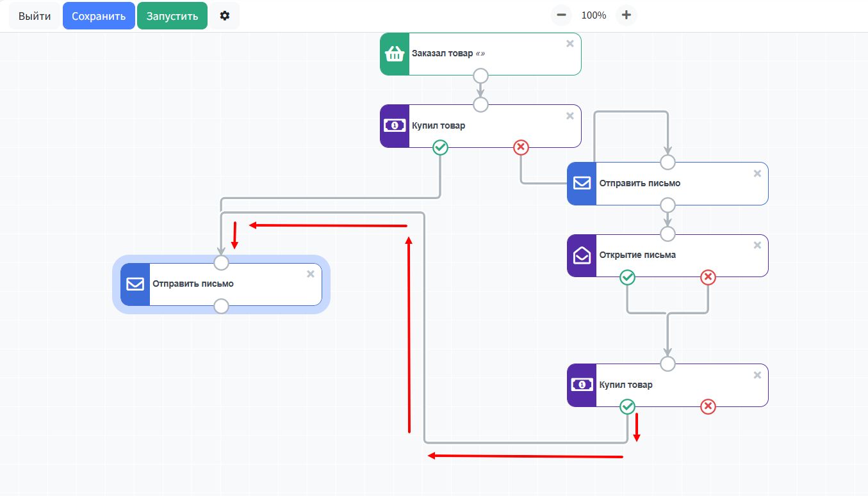Image resolution: width=868 pixels, height=496 pixels.
Task: Click the output connector of the selected Отправить письмо
Action: coord(221,306)
